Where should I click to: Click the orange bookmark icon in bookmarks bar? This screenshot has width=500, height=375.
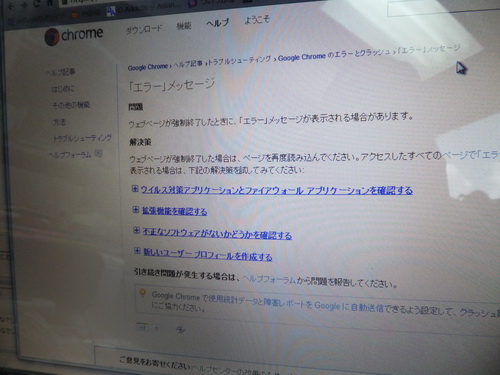(75, 15)
